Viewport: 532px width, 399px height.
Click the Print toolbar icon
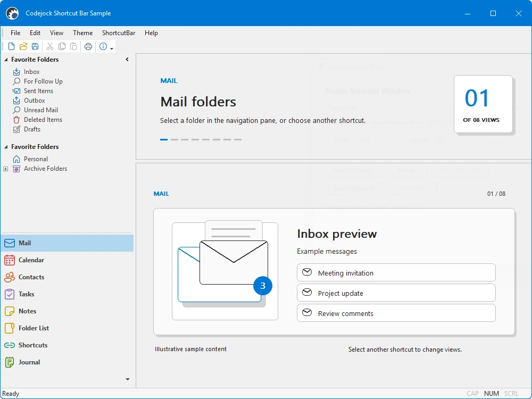tap(88, 46)
